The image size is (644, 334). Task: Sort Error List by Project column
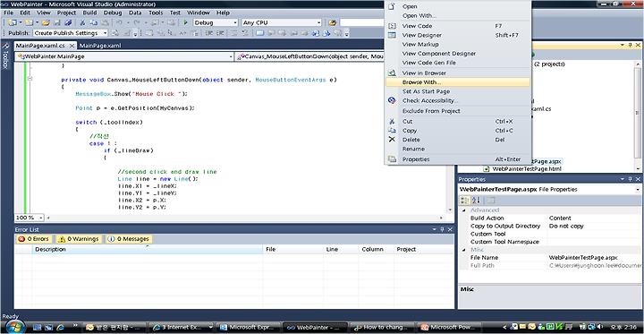pyautogui.click(x=423, y=249)
